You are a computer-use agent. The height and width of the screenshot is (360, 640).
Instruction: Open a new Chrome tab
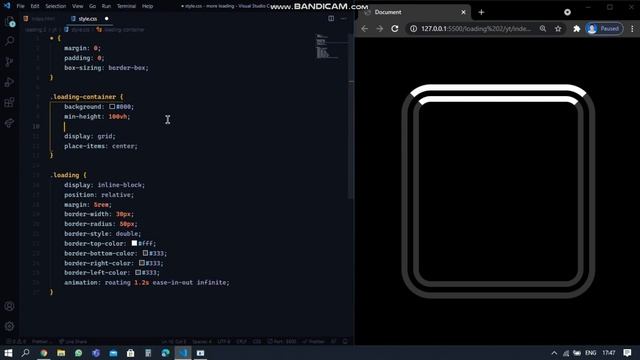[481, 12]
